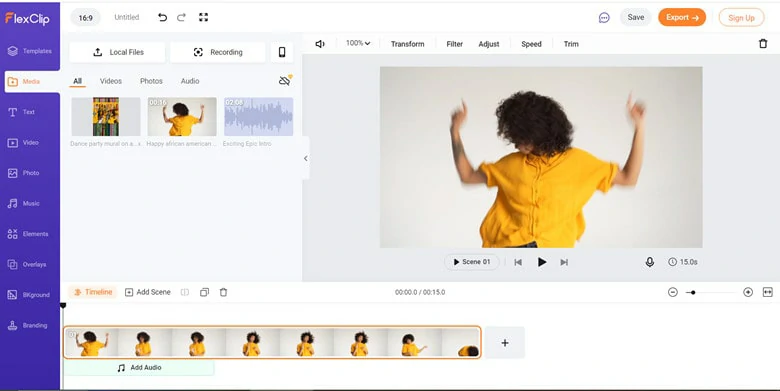Click the timeline zoom slider
This screenshot has width=780, height=391.
pyautogui.click(x=710, y=293)
